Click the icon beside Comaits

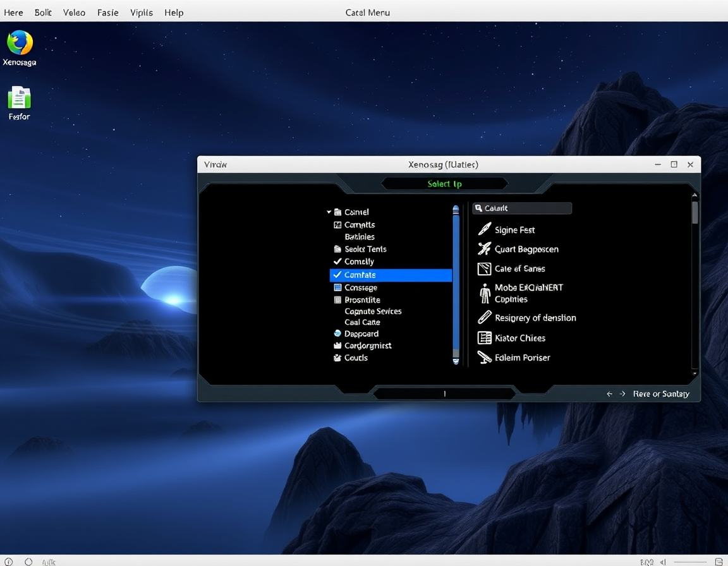[337, 224]
